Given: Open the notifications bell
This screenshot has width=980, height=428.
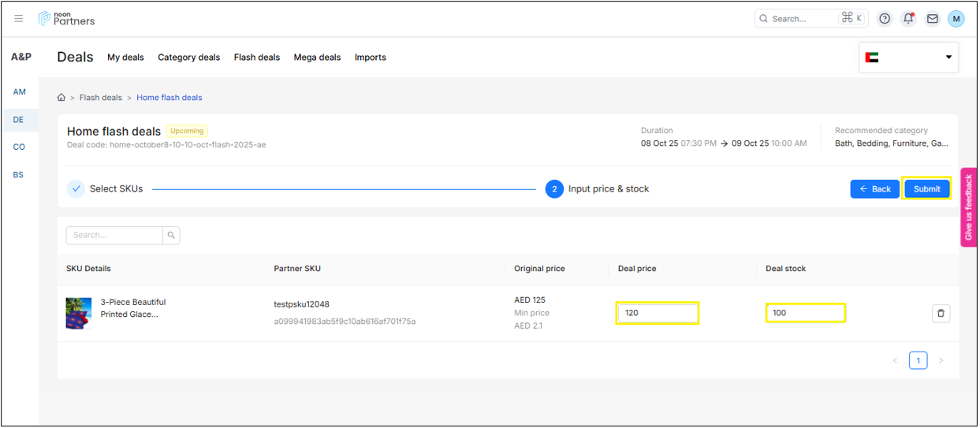Looking at the screenshot, I should tap(908, 19).
